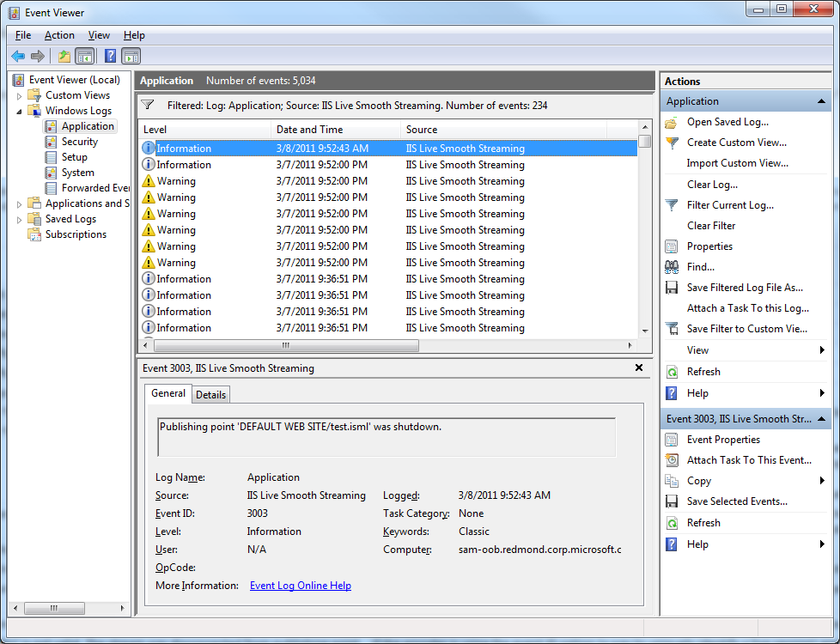Select the Setup log in tree
Screen dimensions: 840x644
click(74, 157)
